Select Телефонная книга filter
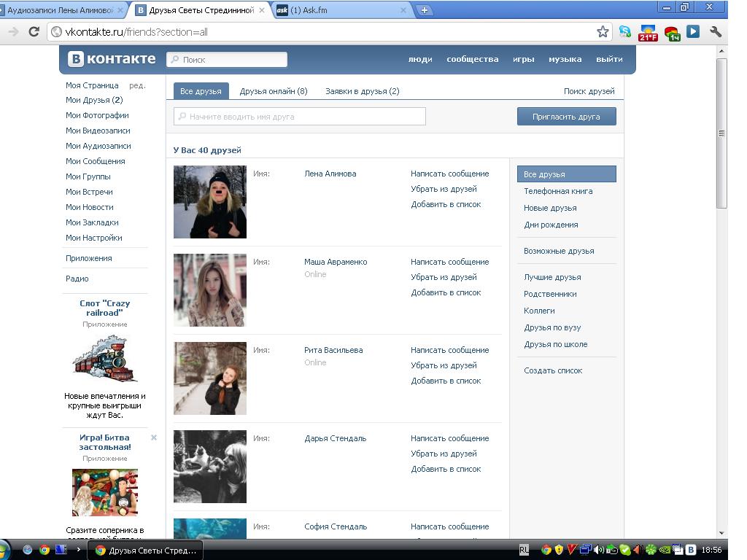 558,191
